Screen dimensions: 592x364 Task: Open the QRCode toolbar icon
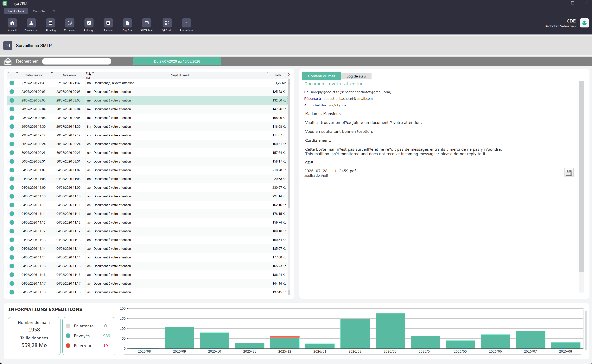coord(167,23)
